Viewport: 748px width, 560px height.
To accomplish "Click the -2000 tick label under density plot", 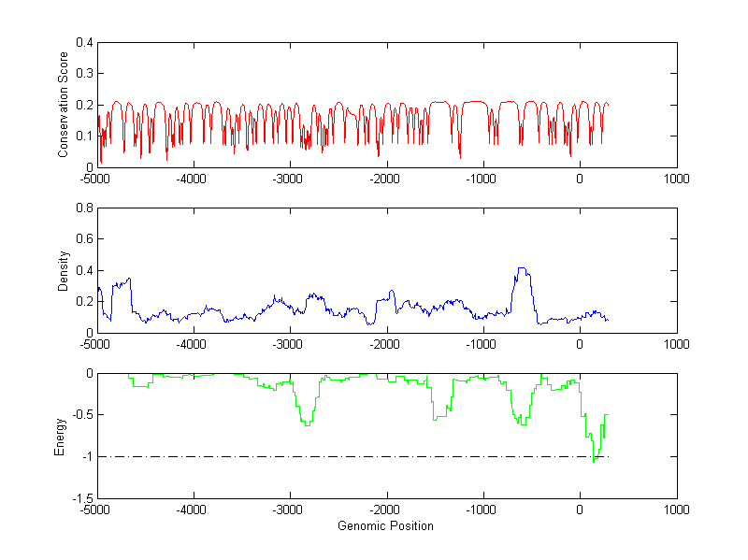I will pyautogui.click(x=385, y=343).
